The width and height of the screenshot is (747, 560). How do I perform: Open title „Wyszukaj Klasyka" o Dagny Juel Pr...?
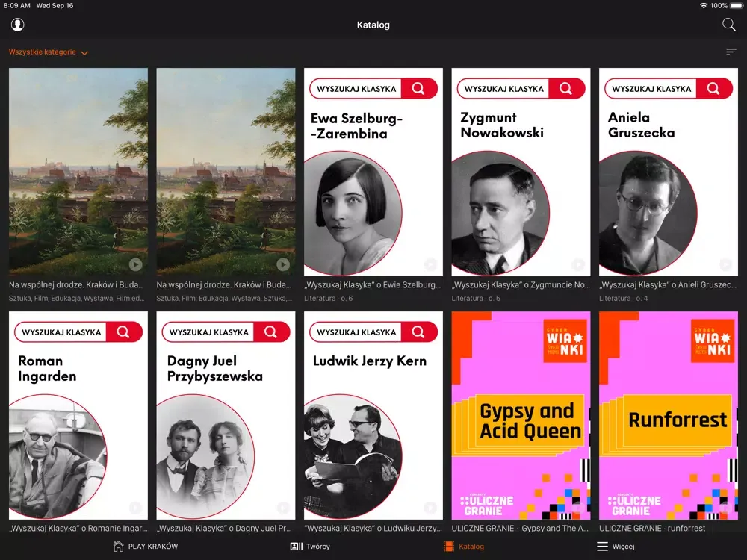226,528
